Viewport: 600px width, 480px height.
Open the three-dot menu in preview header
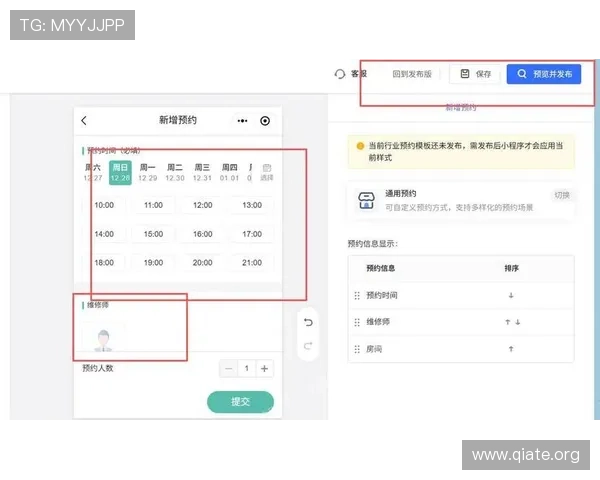242,121
